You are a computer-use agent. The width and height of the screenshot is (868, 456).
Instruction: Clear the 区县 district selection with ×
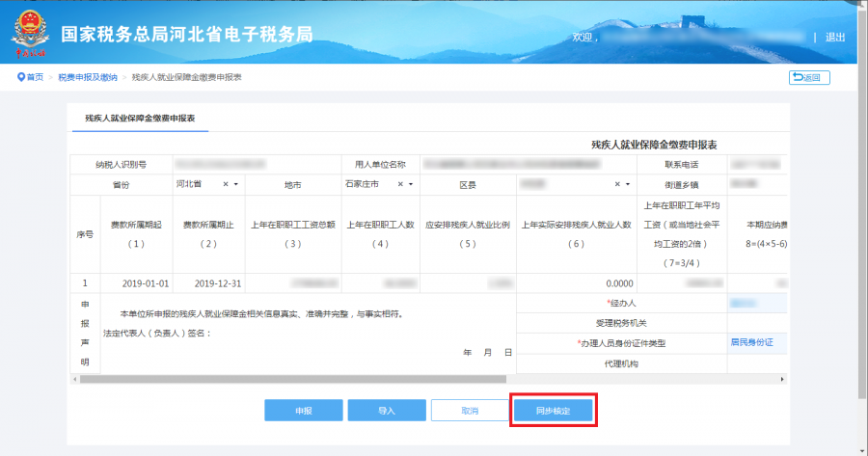617,183
